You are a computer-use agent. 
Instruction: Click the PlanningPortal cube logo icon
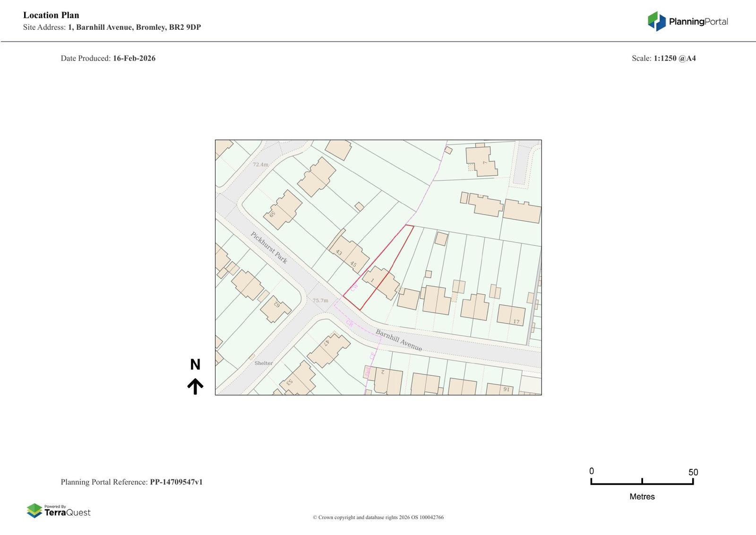click(x=656, y=21)
